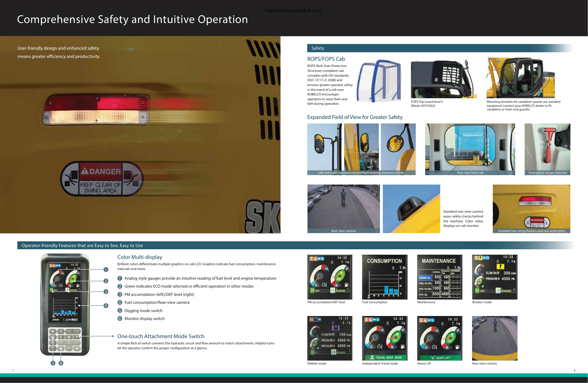Screen dimensions: 588x383
Task: Click page number 8
Action: (x=574, y=371)
